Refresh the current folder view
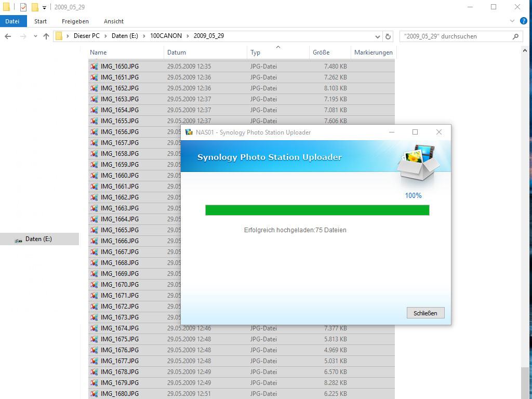Viewport: 532px width, 399px height. tap(388, 36)
